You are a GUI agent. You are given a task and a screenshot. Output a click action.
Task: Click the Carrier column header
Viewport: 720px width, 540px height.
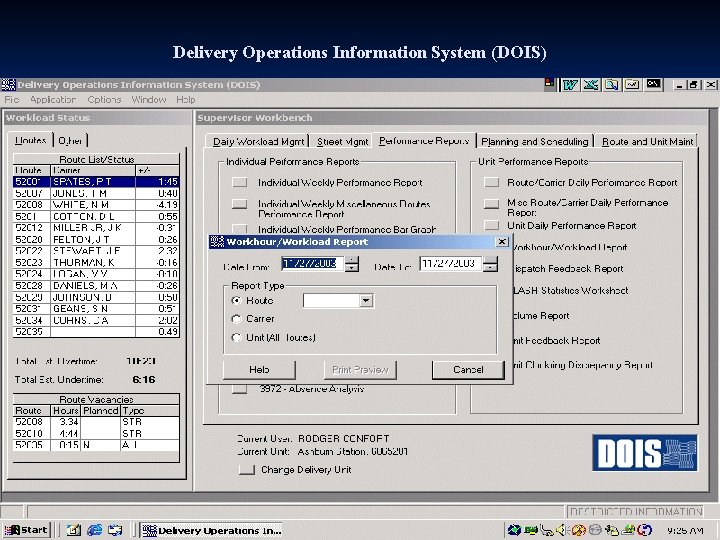93,170
